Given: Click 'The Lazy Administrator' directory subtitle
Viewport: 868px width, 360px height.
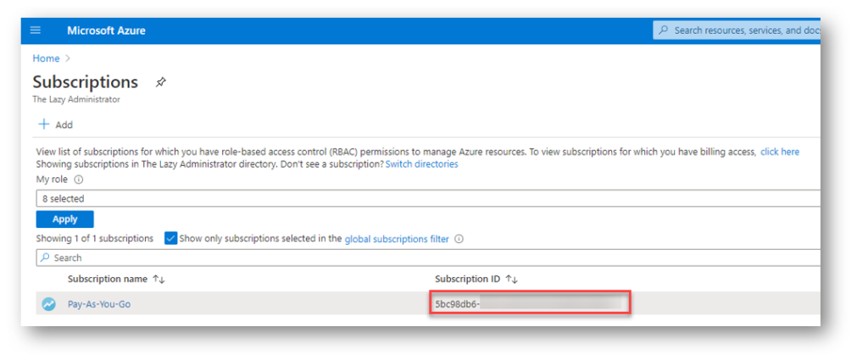Looking at the screenshot, I should point(76,100).
